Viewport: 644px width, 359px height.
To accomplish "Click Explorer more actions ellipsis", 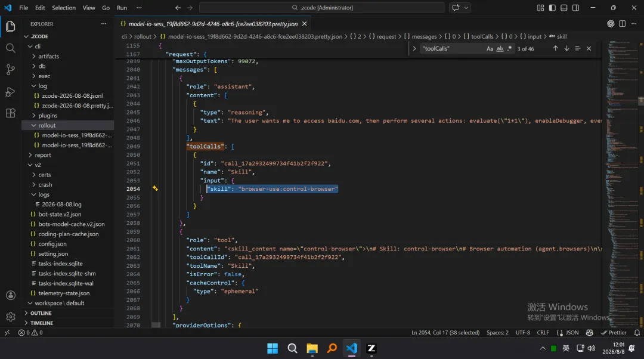I will click(x=104, y=24).
